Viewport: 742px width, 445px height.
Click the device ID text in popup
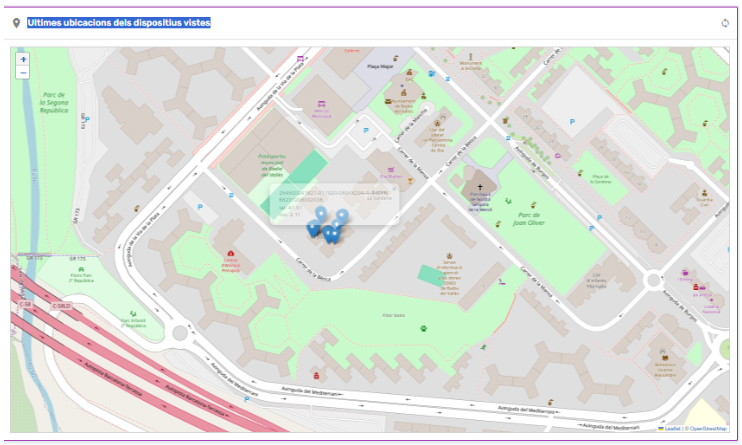(330, 193)
